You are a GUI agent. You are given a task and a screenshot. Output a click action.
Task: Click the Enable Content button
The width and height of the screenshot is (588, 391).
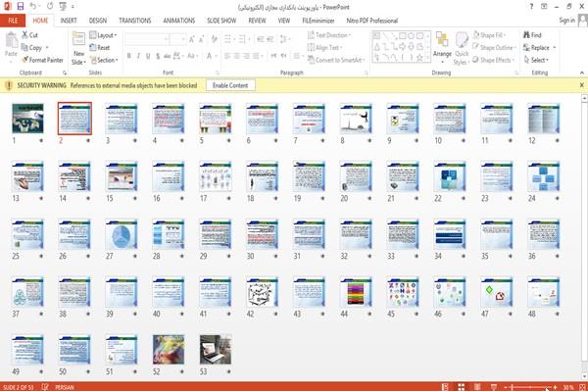click(230, 85)
